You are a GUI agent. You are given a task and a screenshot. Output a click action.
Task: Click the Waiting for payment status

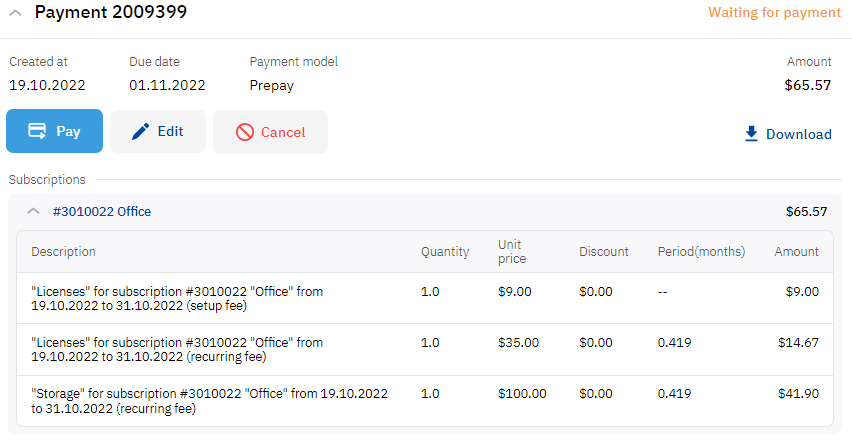point(774,12)
